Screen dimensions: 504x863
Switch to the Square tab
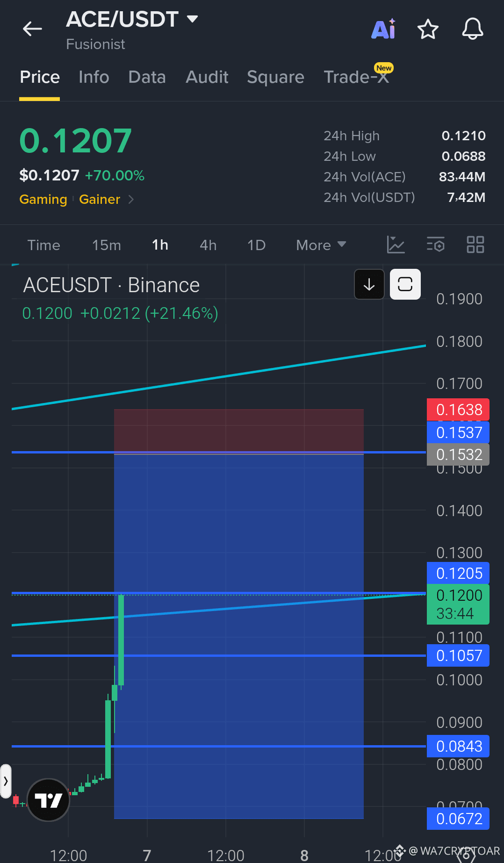tap(276, 77)
